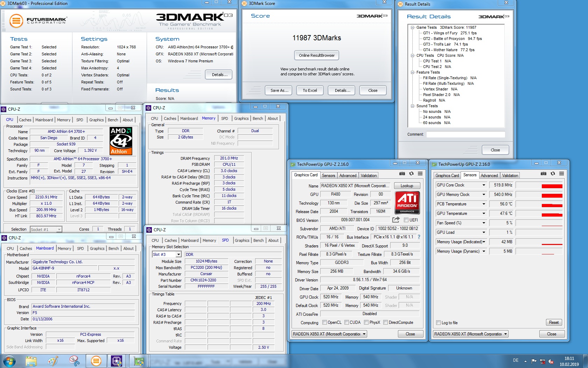The width and height of the screenshot is (588, 368).
Task: Click the Memory Usage (Dedicated) sensor graph
Action: coord(539,242)
